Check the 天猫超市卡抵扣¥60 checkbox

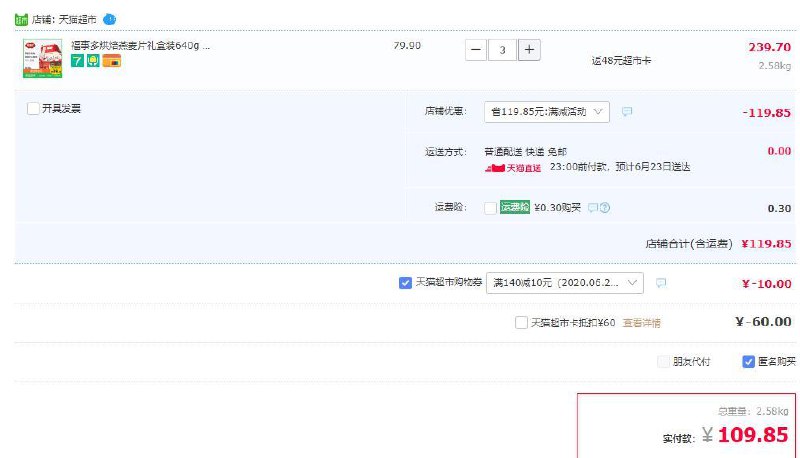coord(521,322)
